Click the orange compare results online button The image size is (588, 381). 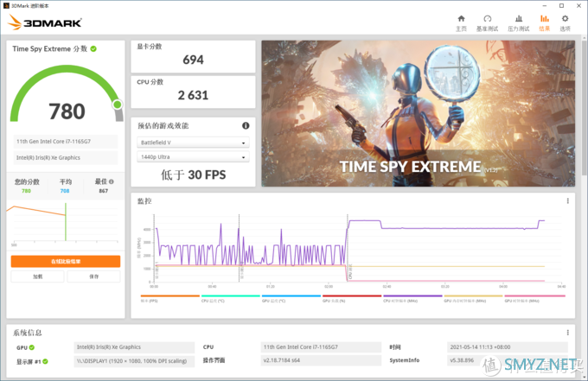(x=66, y=261)
